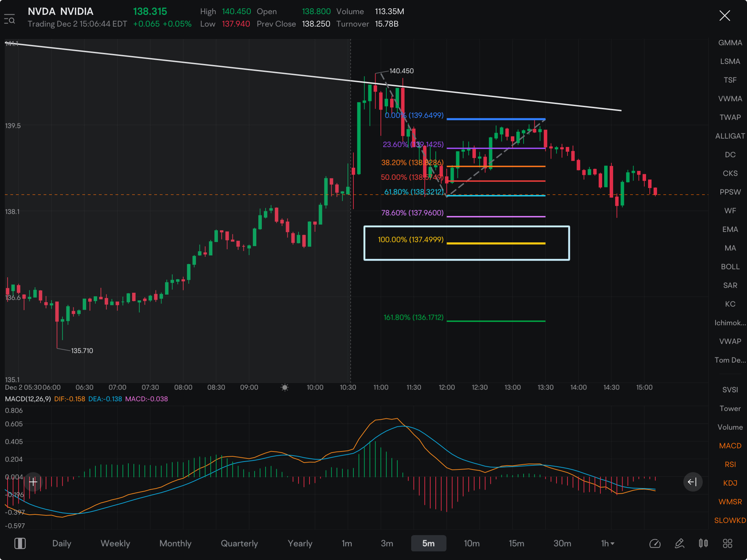Toggle the KDJ sub-indicator
Image resolution: width=747 pixels, height=560 pixels.
tap(730, 483)
